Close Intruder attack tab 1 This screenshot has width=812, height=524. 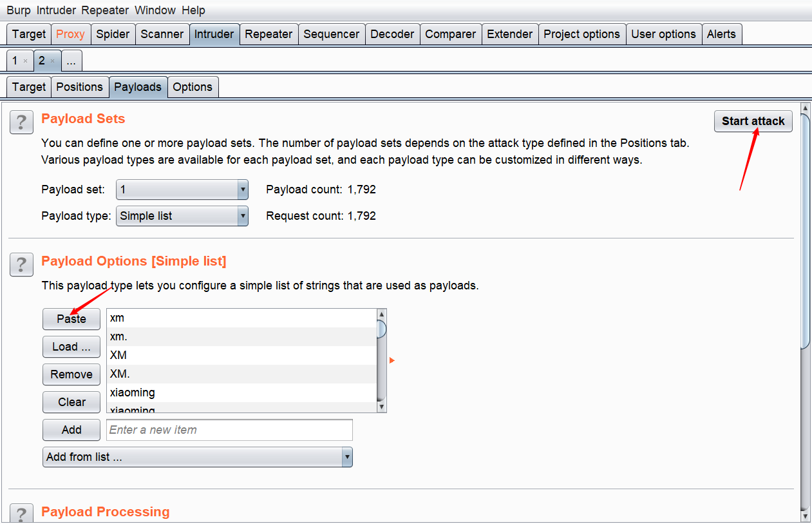point(25,61)
